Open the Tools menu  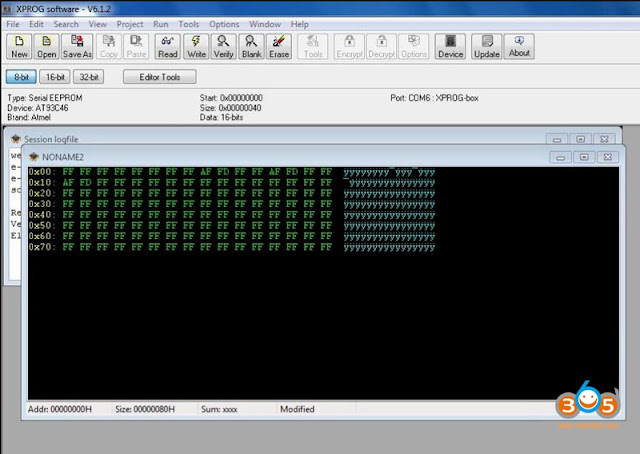click(189, 24)
